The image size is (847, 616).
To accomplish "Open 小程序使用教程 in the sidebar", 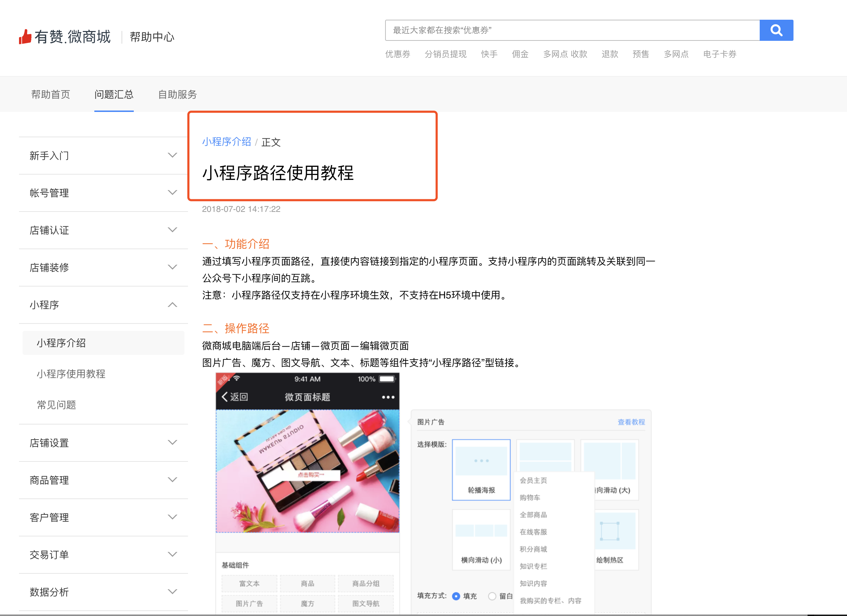I will click(x=71, y=374).
